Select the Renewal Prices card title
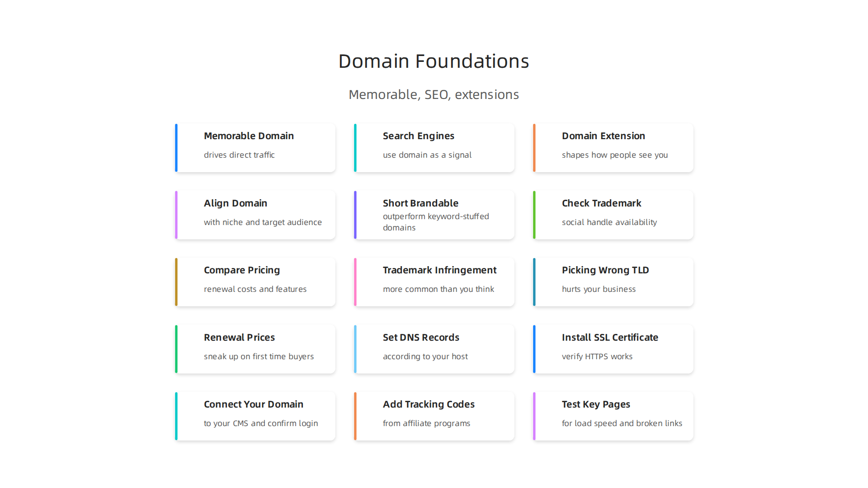The width and height of the screenshot is (868, 488). [239, 338]
